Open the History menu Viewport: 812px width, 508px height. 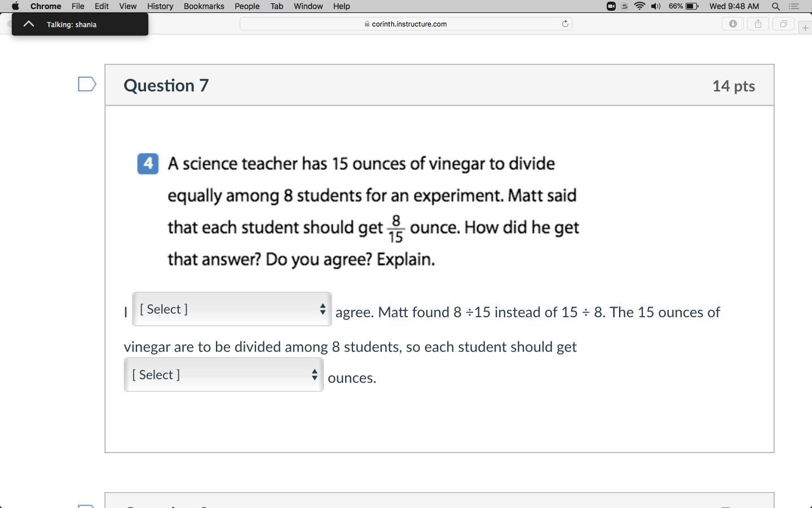click(x=160, y=6)
